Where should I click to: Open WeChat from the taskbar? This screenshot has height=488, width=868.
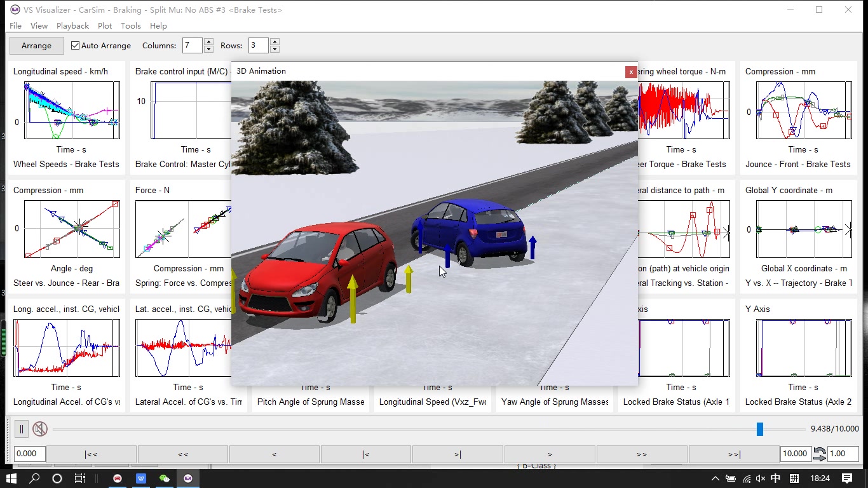tap(165, 478)
